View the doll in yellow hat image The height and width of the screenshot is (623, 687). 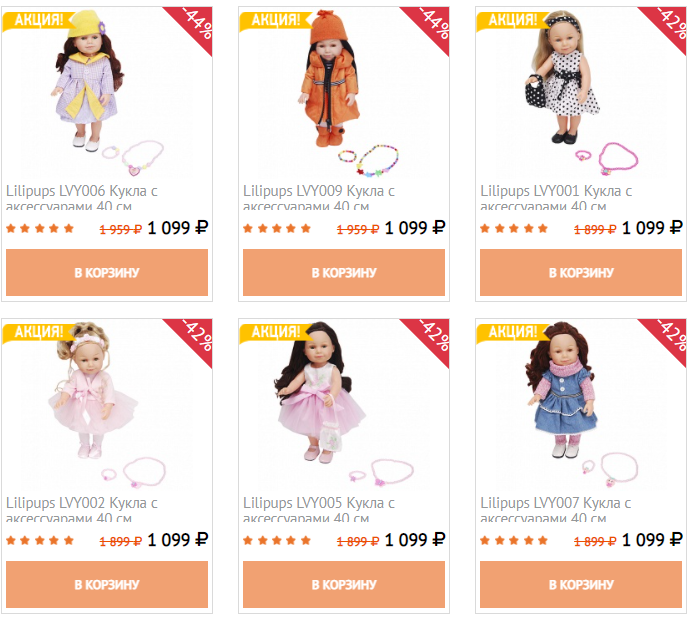[107, 93]
